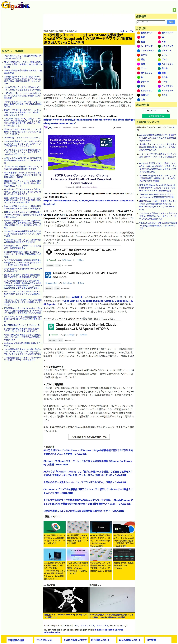Open related article about ShadyPanda
Image resolution: width=178 pixels, height=644 pixels.
[x=88, y=502]
